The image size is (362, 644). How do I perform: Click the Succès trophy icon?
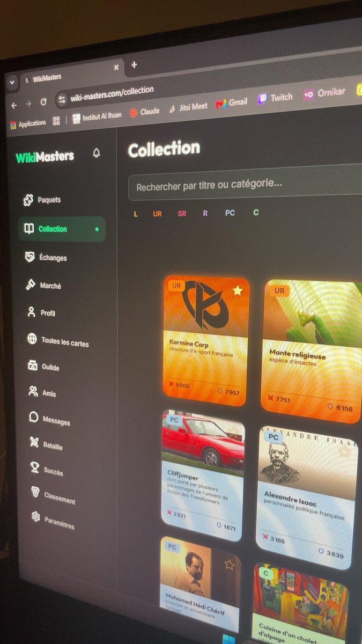pos(35,469)
